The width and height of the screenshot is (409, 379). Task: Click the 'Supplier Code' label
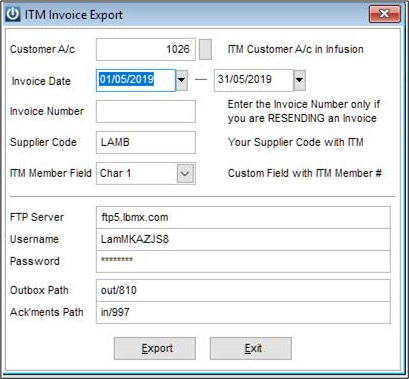coord(43,142)
